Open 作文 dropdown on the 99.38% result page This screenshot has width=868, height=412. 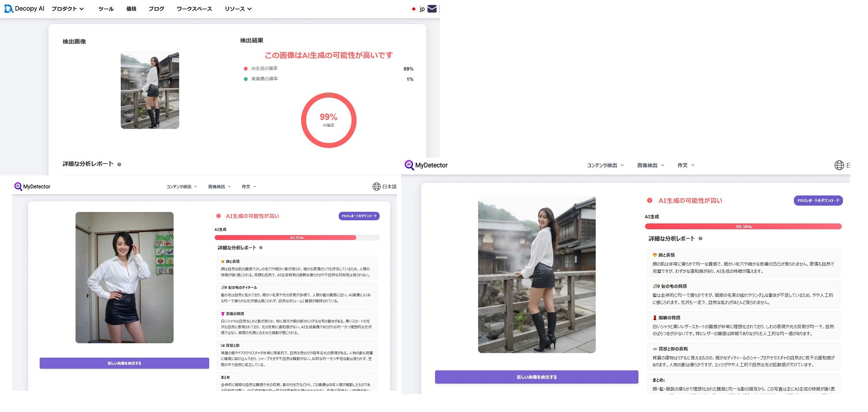point(686,165)
